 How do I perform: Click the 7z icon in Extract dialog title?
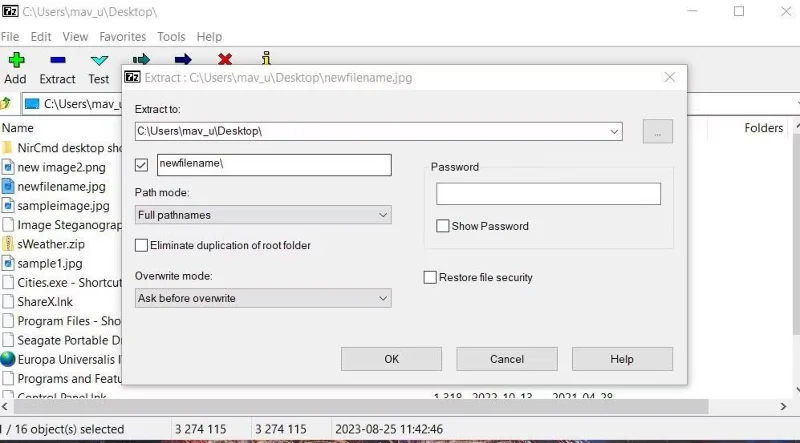point(132,77)
